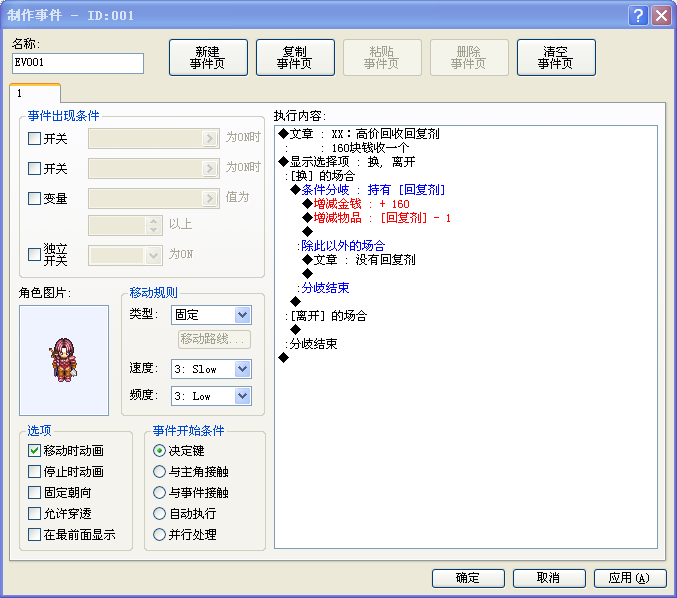Image resolution: width=677 pixels, height=598 pixels.
Task: Open the 独立开关 dropdown
Action: (x=153, y=255)
